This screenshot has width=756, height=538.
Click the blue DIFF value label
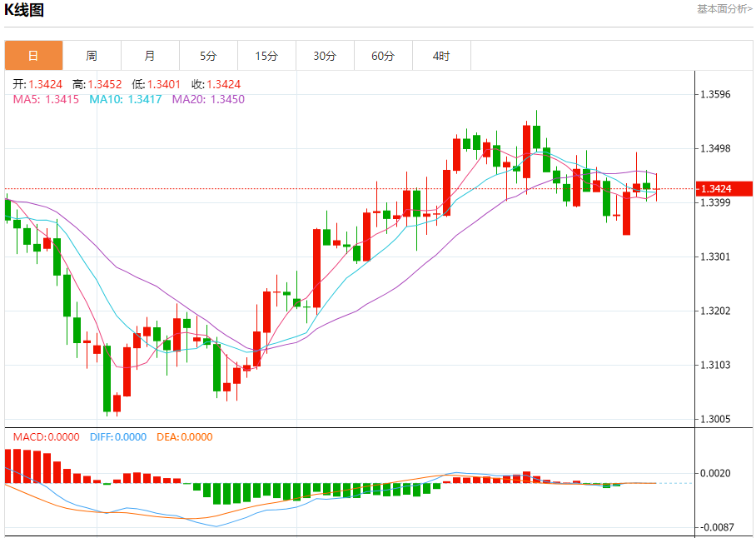tap(117, 437)
